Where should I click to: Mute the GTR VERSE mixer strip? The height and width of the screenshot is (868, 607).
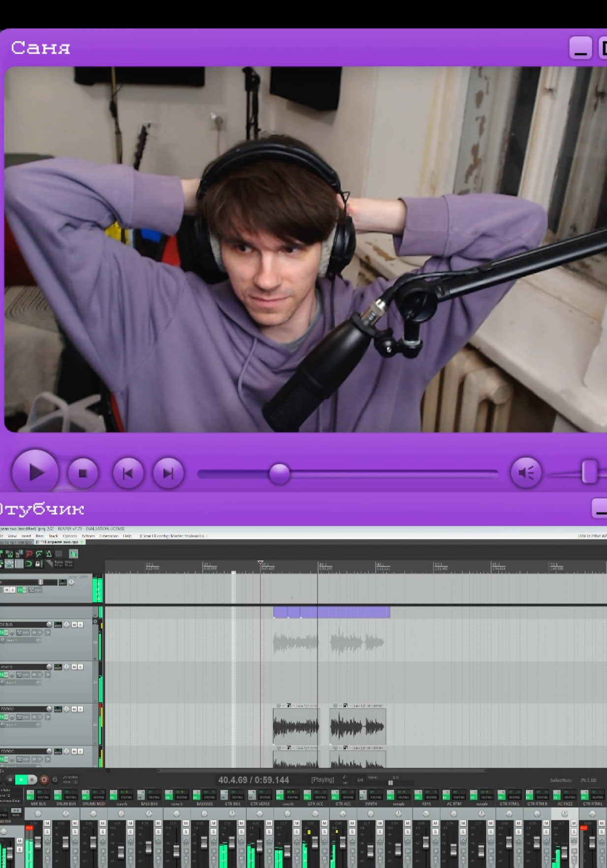point(269,823)
